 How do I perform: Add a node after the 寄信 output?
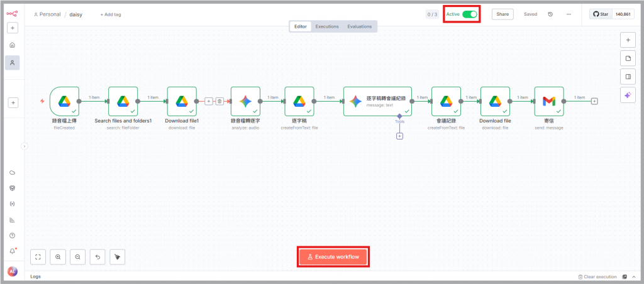594,101
